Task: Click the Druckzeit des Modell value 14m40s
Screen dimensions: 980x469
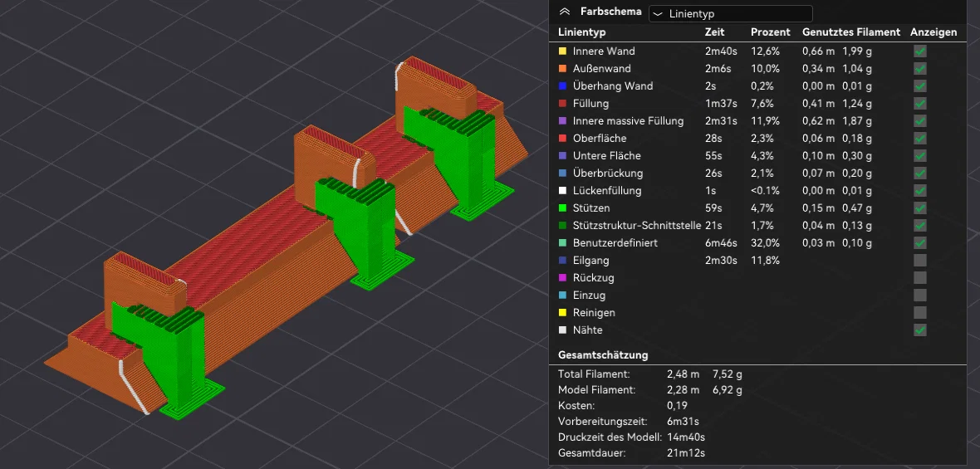Action: [x=684, y=437]
